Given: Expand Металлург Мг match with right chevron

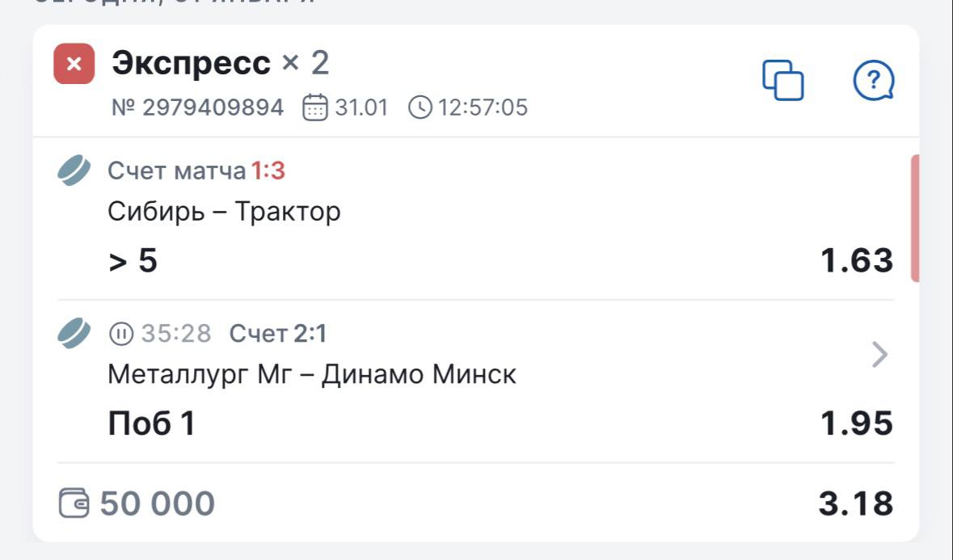Looking at the screenshot, I should pos(880,354).
